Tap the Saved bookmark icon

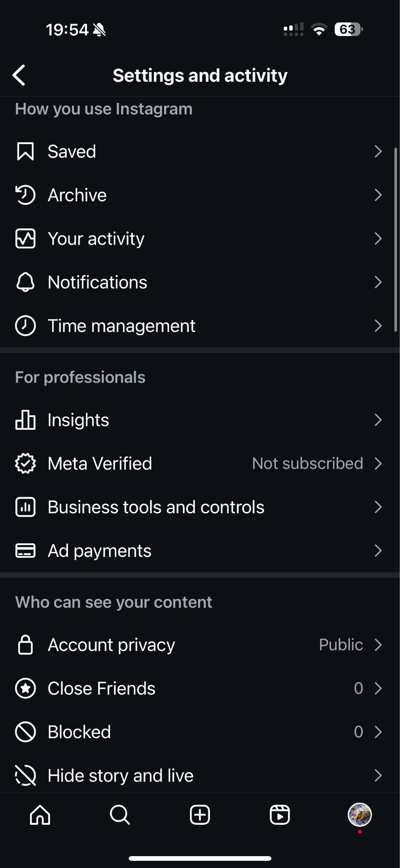click(x=25, y=152)
